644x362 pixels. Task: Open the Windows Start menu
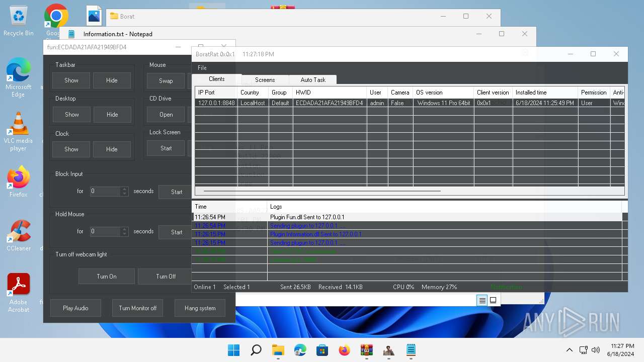[234, 350]
